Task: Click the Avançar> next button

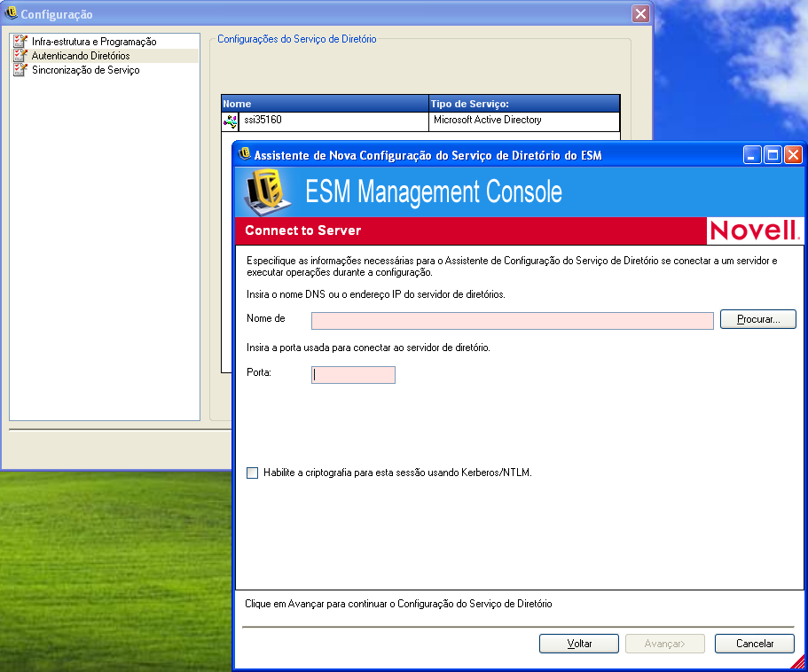Action: coord(664,644)
